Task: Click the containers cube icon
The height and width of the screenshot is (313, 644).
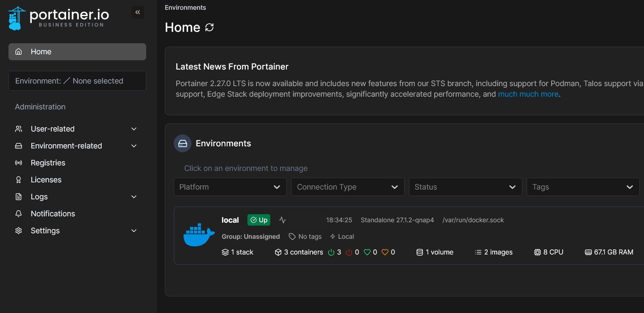Action: click(278, 252)
